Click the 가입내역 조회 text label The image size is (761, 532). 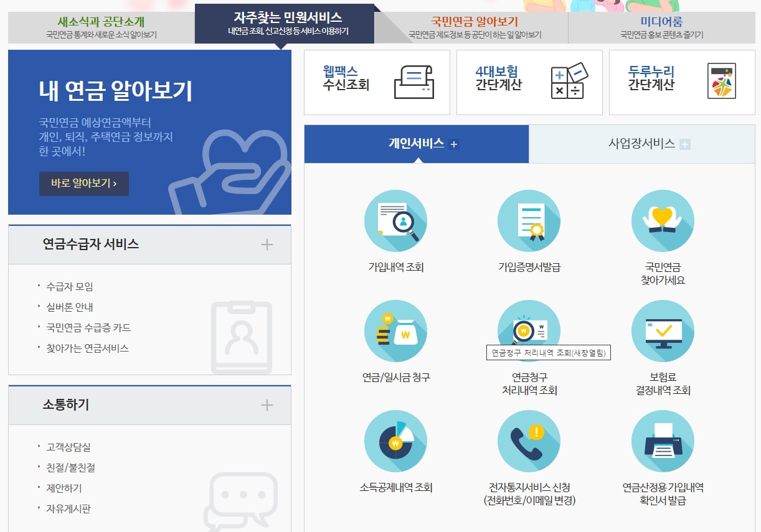tap(396, 268)
